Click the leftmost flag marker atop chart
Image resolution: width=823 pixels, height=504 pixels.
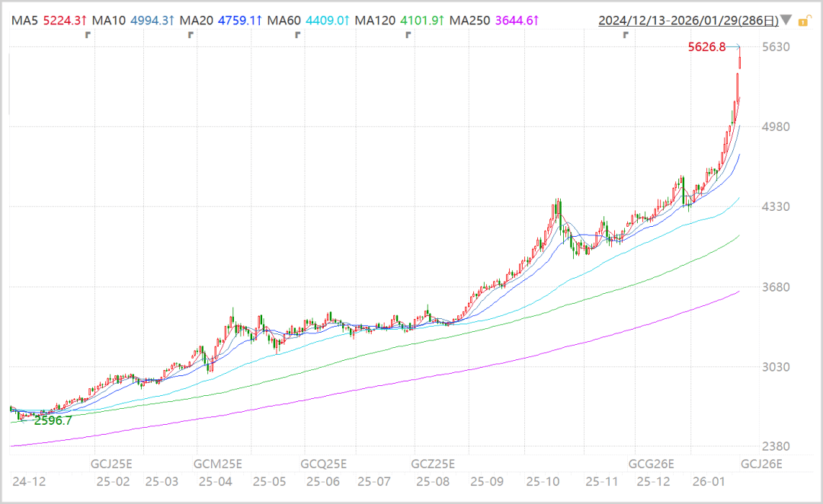tap(88, 35)
